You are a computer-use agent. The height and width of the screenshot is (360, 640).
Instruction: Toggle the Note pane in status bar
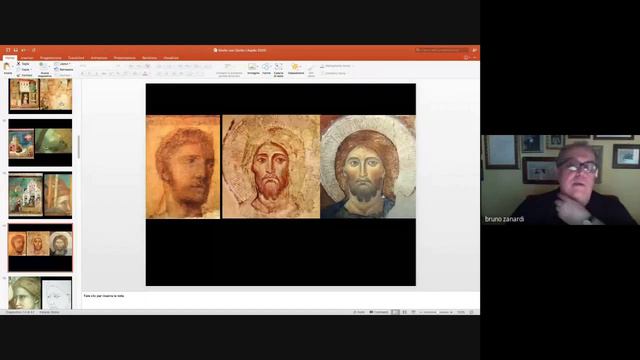359,312
